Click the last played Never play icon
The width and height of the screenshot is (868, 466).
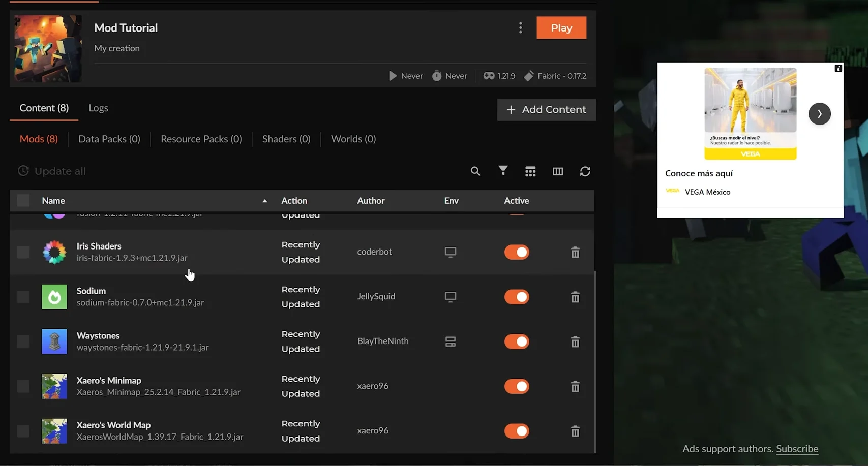393,76
